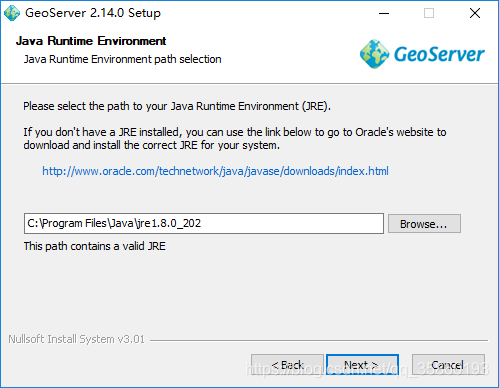Minimize the GeoServer Setup window

tap(384, 13)
